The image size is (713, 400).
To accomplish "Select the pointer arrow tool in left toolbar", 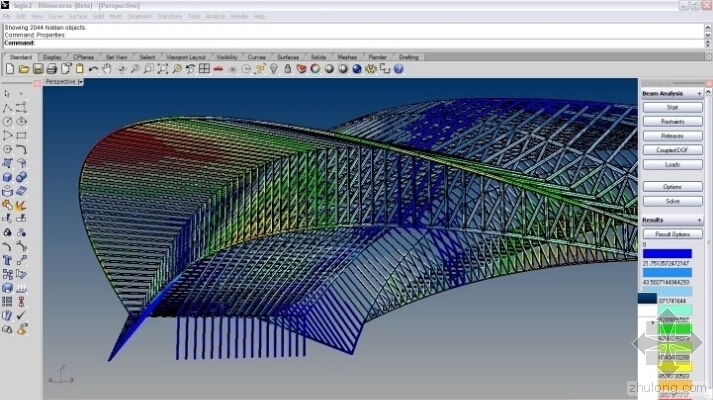I will (x=8, y=93).
